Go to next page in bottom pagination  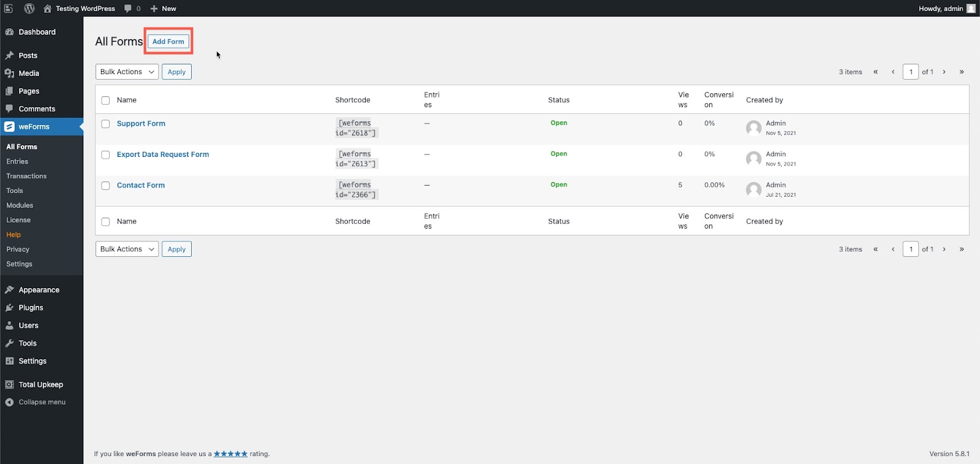[x=944, y=249]
